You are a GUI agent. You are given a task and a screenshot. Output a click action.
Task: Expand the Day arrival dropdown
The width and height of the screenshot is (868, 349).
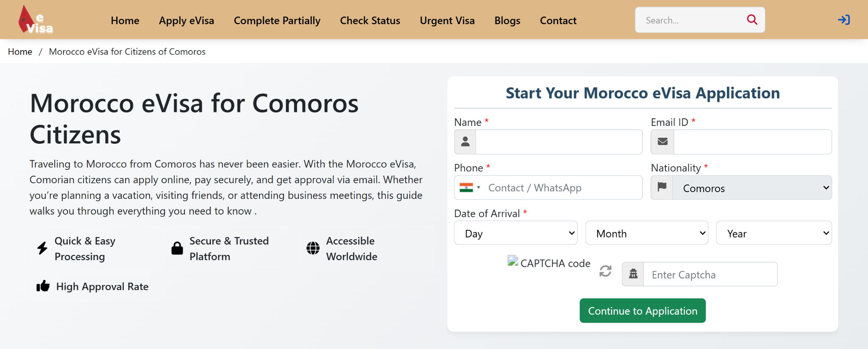click(x=515, y=233)
